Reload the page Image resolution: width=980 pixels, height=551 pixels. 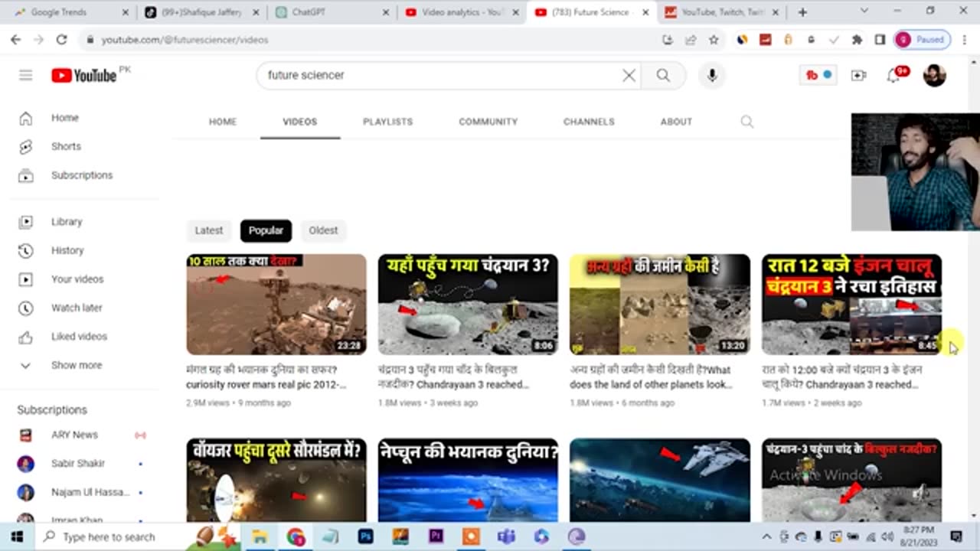click(x=61, y=39)
